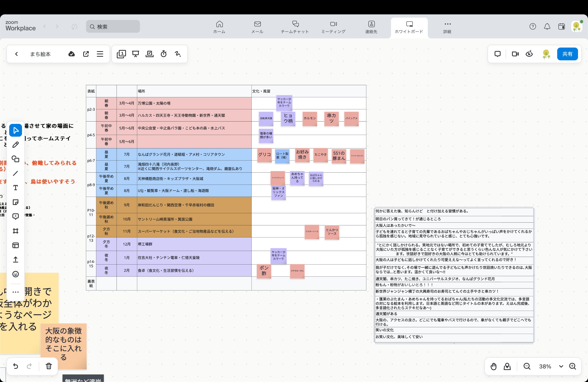Open the upload tool
The image size is (588, 382).
tap(16, 260)
